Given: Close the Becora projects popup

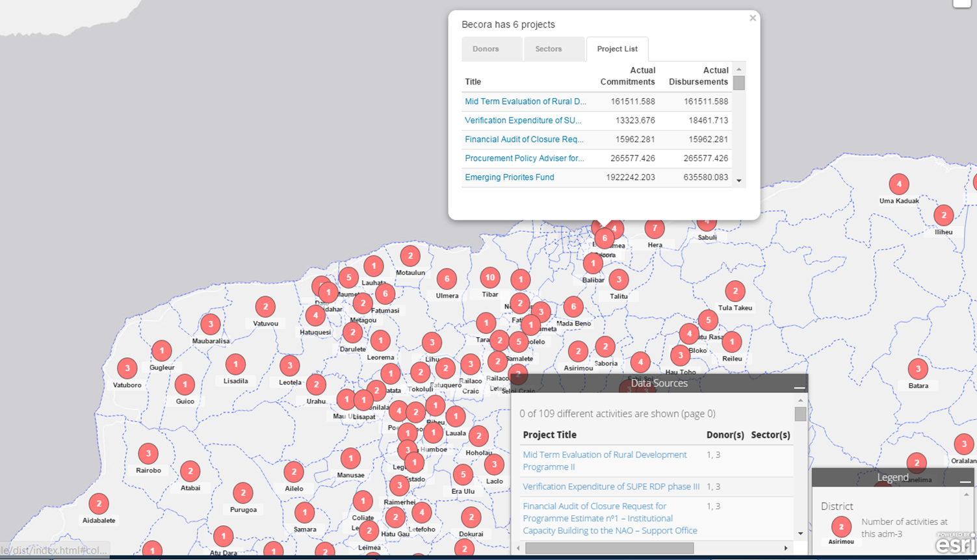Looking at the screenshot, I should click(x=753, y=18).
